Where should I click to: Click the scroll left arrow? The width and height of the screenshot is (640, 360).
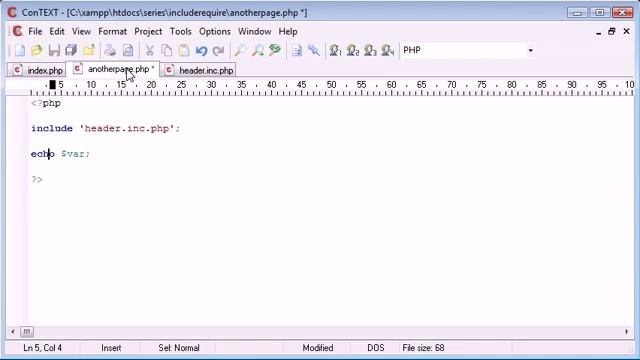point(13,331)
